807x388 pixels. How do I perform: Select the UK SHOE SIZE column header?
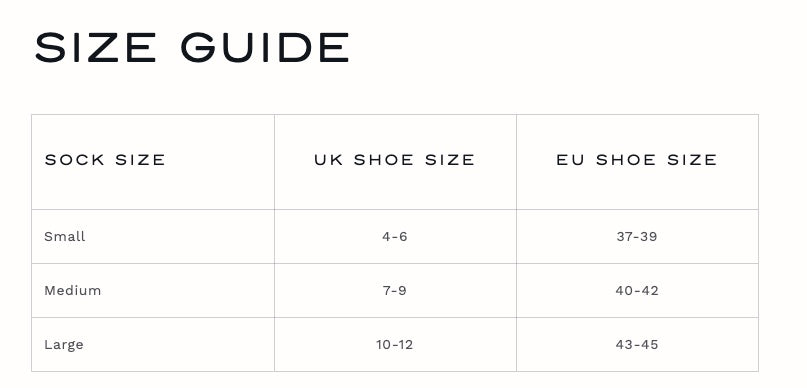tap(395, 162)
